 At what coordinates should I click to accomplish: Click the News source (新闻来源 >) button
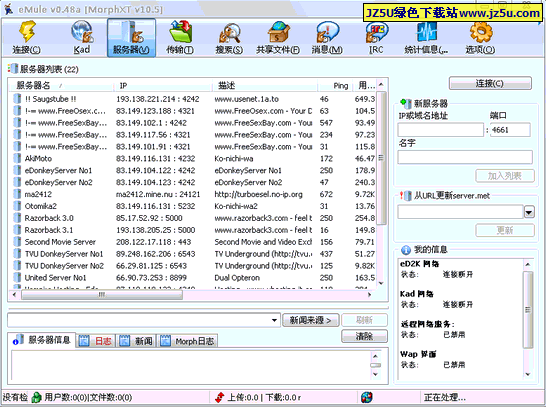point(310,320)
